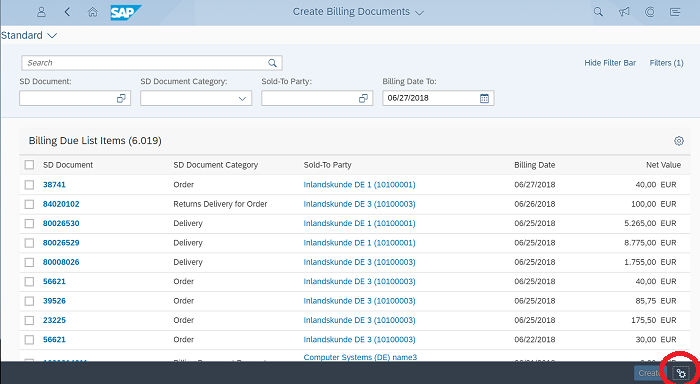The height and width of the screenshot is (384, 700).
Task: Select the checkbox for document 38741
Action: (x=29, y=184)
